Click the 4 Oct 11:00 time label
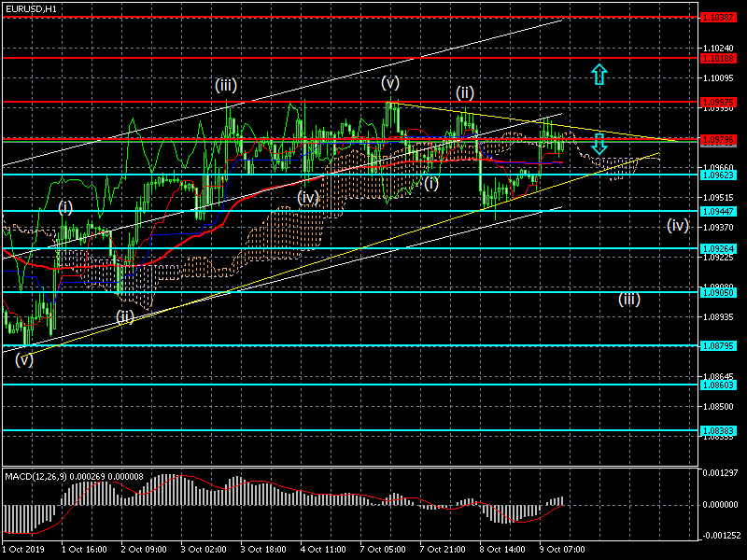 pos(323,549)
